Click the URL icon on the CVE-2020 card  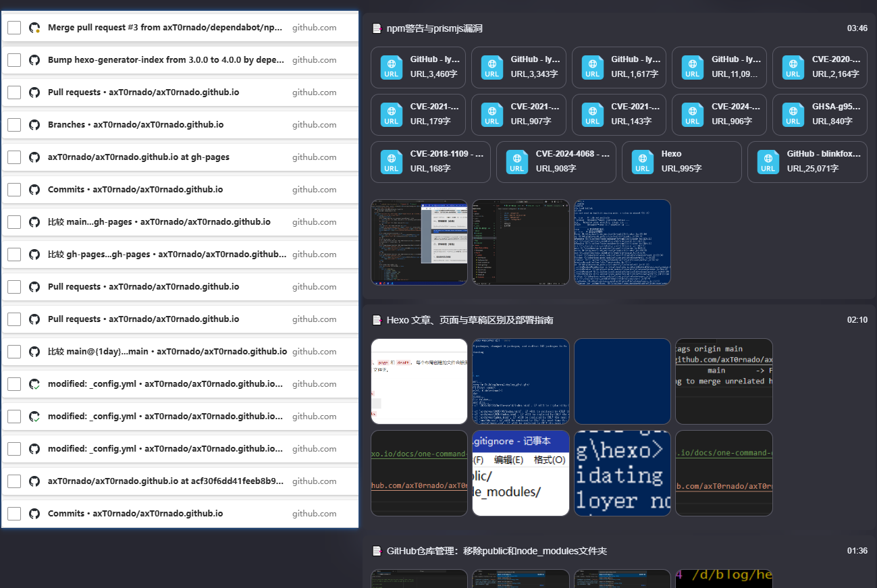click(x=793, y=68)
